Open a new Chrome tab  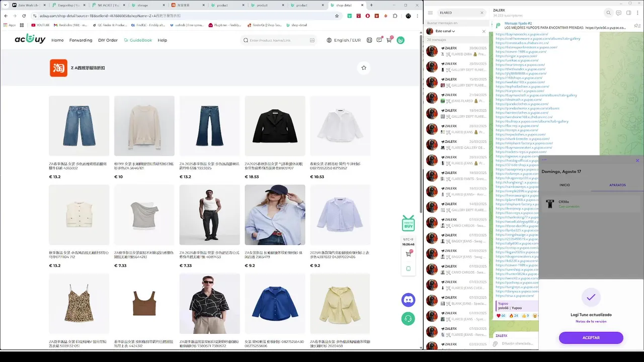[x=372, y=5]
